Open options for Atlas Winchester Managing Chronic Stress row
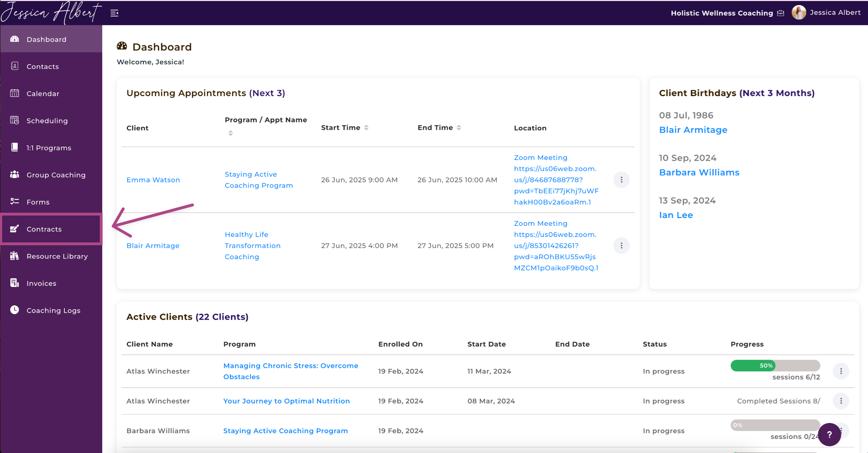 (841, 371)
